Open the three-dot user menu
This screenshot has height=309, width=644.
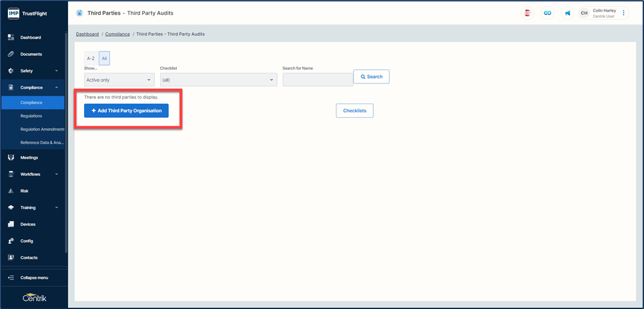point(624,13)
